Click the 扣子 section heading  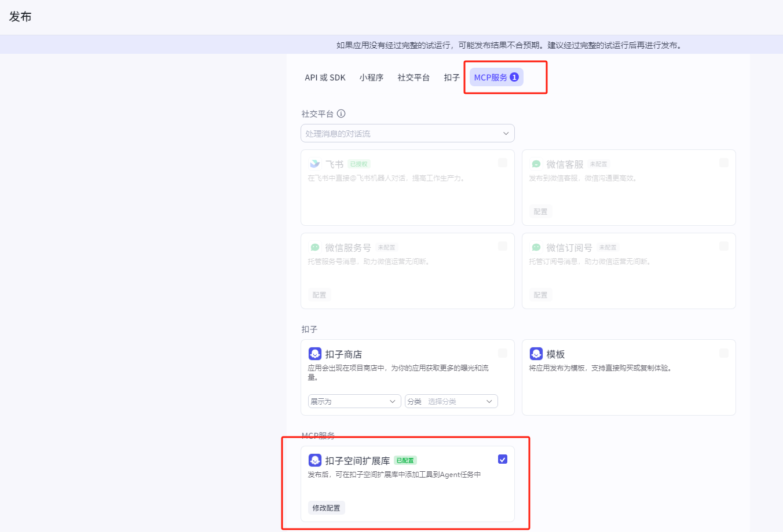[309, 329]
